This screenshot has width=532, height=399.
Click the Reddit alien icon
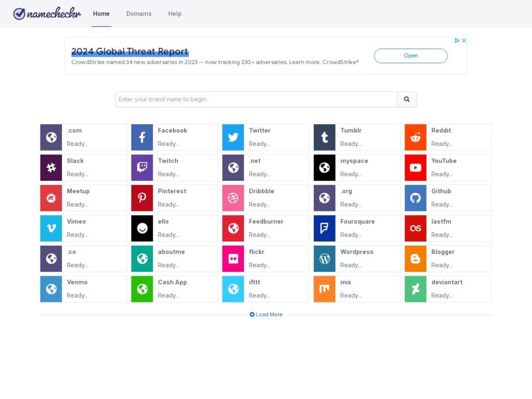415,137
